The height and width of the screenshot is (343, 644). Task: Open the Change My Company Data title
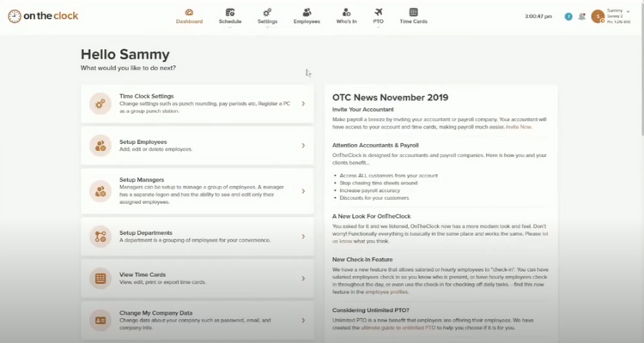[156, 313]
